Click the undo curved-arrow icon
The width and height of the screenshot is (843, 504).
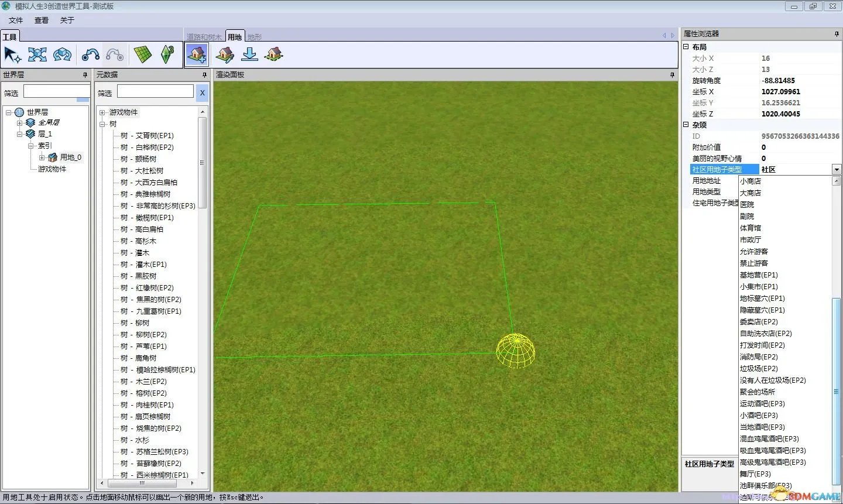tap(90, 55)
